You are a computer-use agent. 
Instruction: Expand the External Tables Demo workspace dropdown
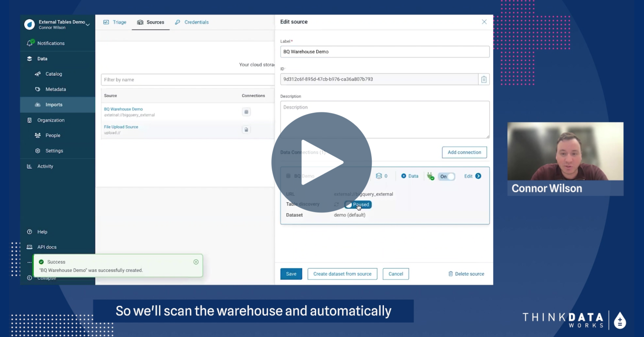[88, 24]
